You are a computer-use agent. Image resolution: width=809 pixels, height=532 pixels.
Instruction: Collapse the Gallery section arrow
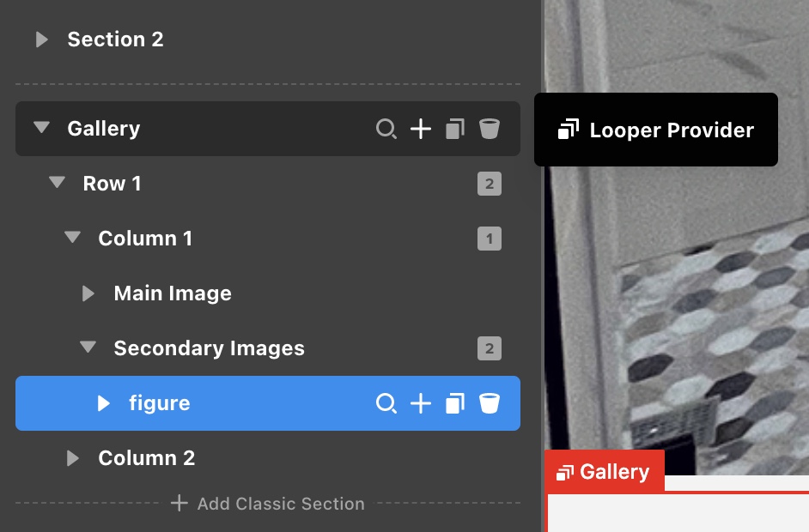pyautogui.click(x=41, y=129)
